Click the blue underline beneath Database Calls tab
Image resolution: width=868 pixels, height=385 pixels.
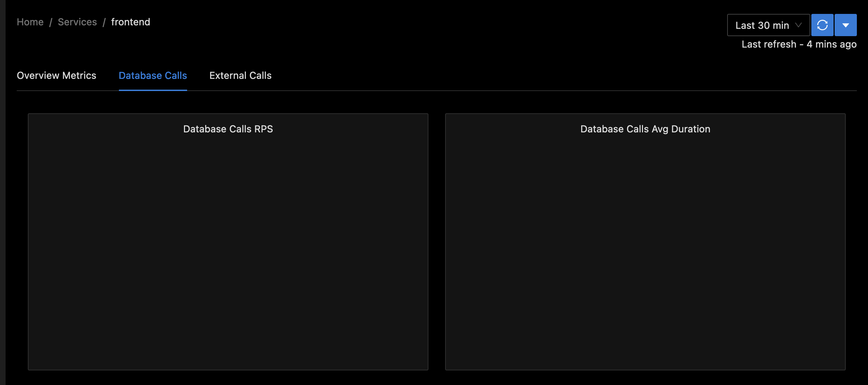click(x=153, y=90)
